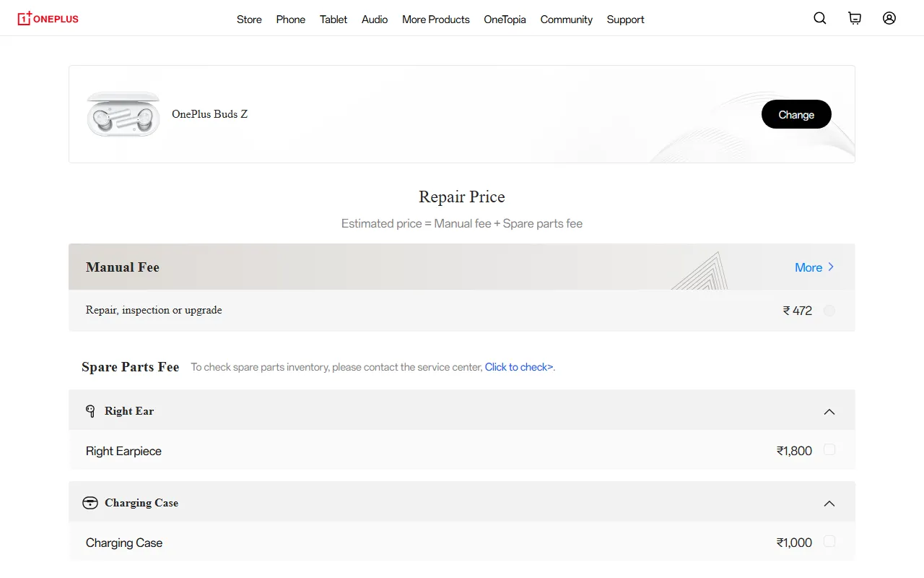
Task: Click the Repair, inspection or upgrade text
Action: tap(154, 310)
